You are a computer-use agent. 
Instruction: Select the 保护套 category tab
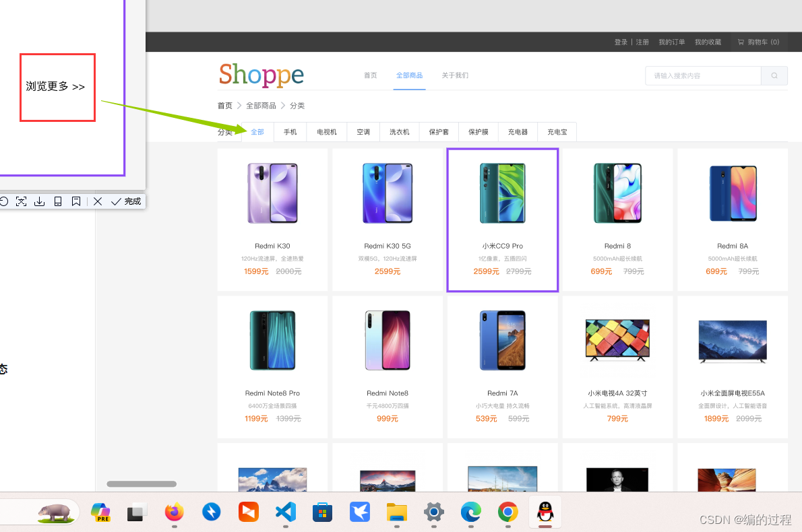click(x=439, y=132)
